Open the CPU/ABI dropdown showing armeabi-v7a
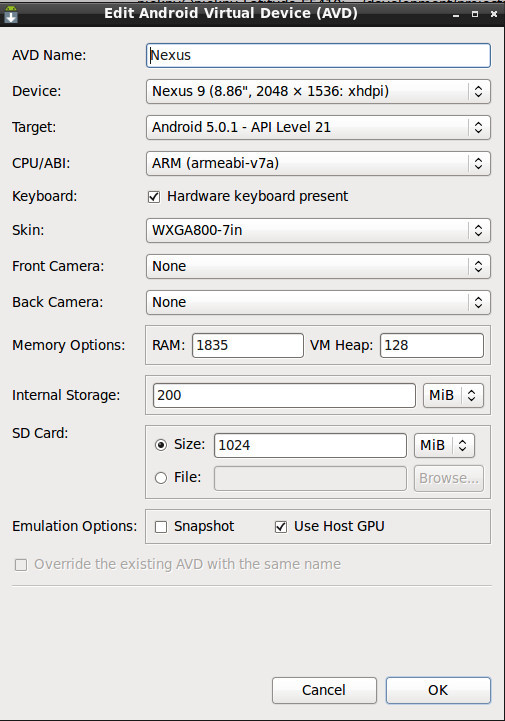 318,163
